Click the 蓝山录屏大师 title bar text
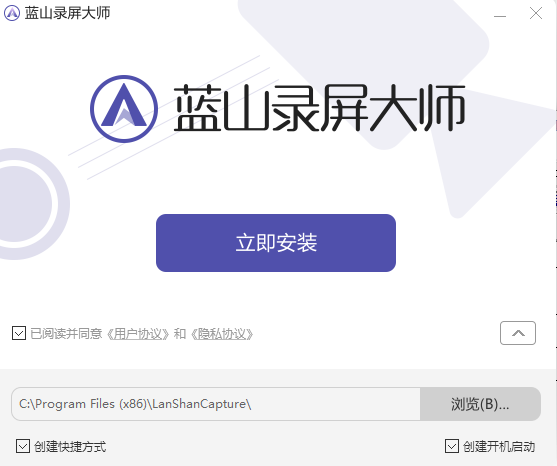The image size is (557, 466). point(67,13)
